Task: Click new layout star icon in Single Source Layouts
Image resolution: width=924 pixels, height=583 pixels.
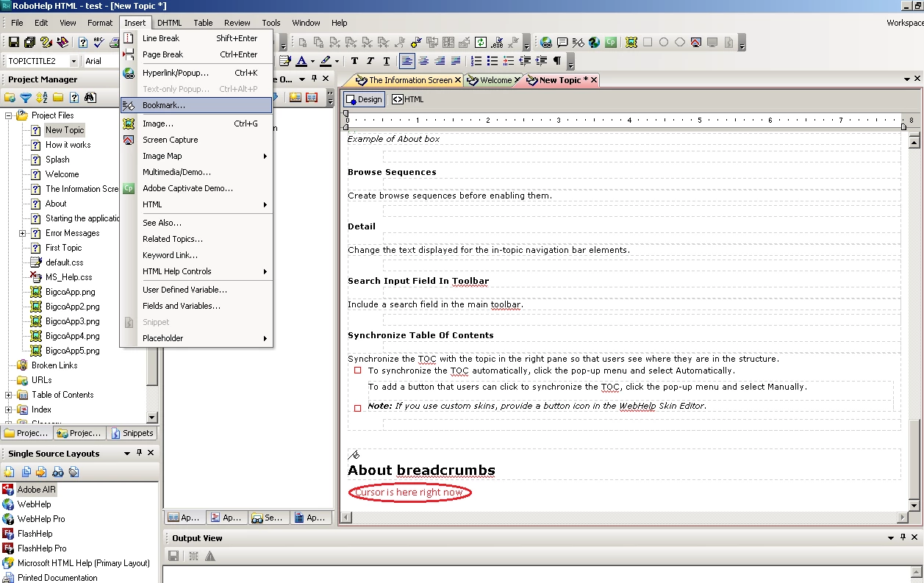Action: coord(10,472)
